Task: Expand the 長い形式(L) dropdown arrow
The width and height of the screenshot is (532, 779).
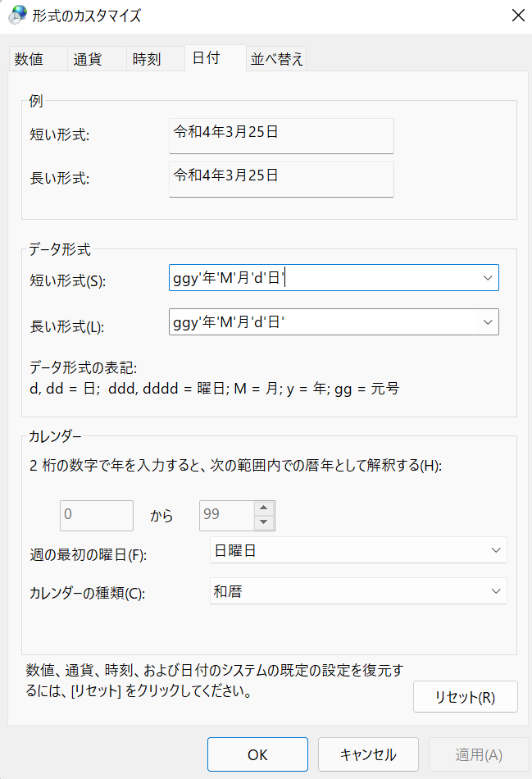Action: point(488,322)
